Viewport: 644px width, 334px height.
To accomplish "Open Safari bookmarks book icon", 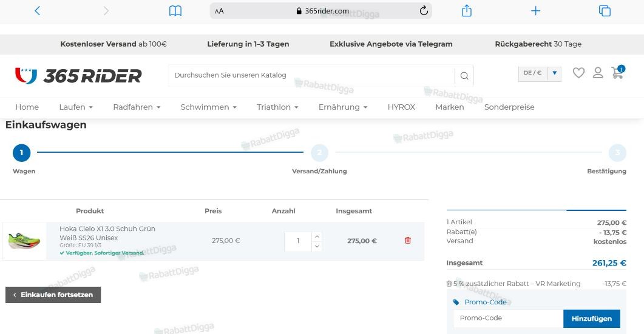I will [x=175, y=11].
